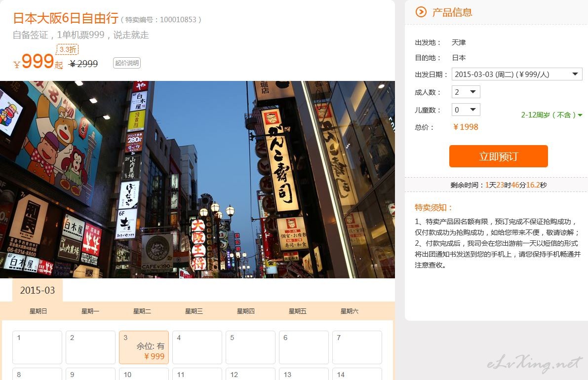Open the 起价说明 price explanation

click(127, 63)
